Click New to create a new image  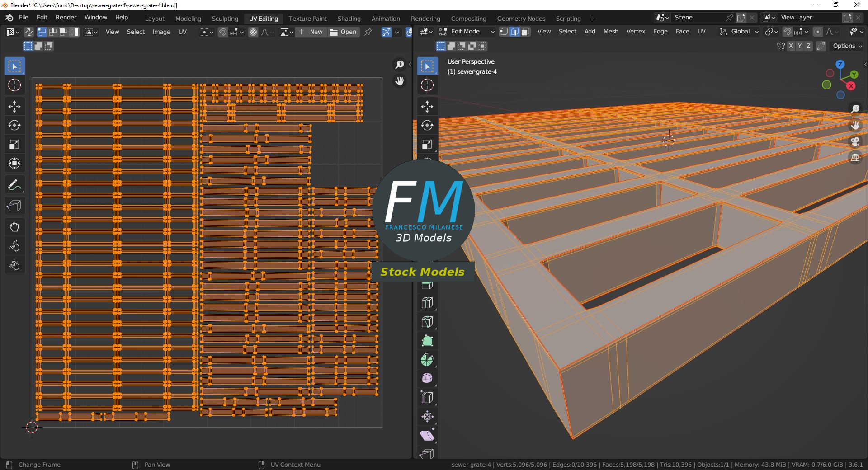(316, 32)
